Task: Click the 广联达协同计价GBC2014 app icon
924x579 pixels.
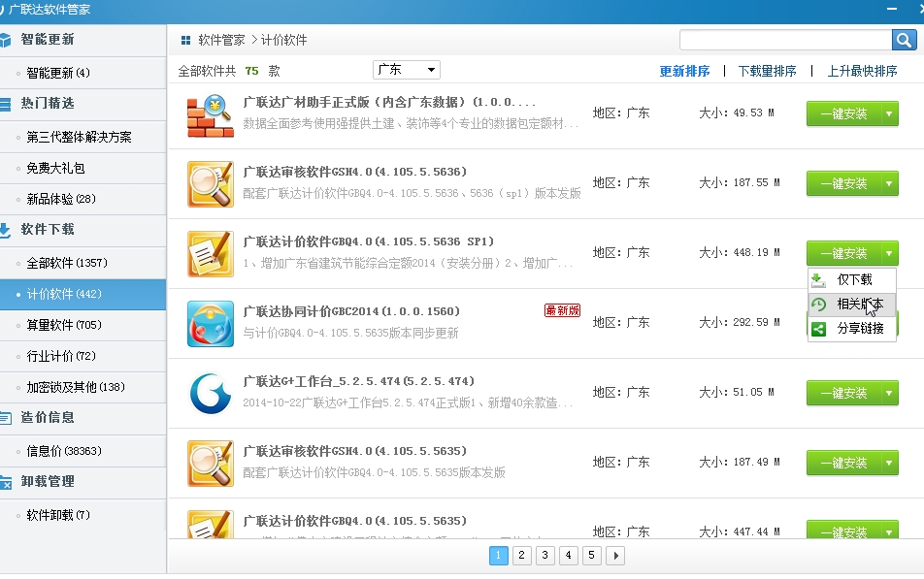Action: click(x=211, y=324)
